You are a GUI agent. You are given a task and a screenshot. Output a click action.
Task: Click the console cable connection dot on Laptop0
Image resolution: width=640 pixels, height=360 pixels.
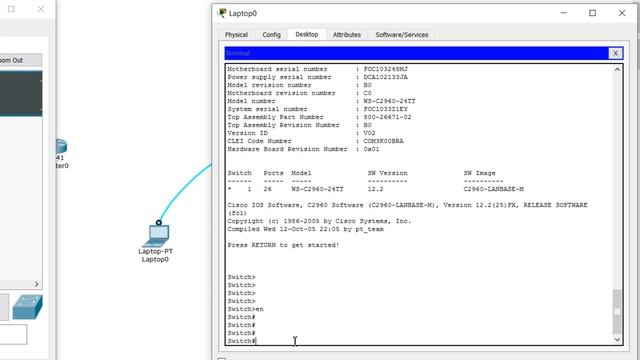(159, 222)
